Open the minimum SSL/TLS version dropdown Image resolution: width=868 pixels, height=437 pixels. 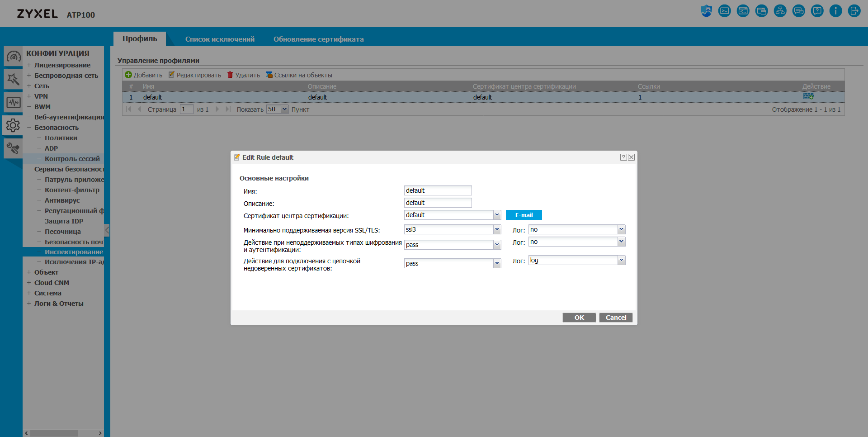coord(497,229)
